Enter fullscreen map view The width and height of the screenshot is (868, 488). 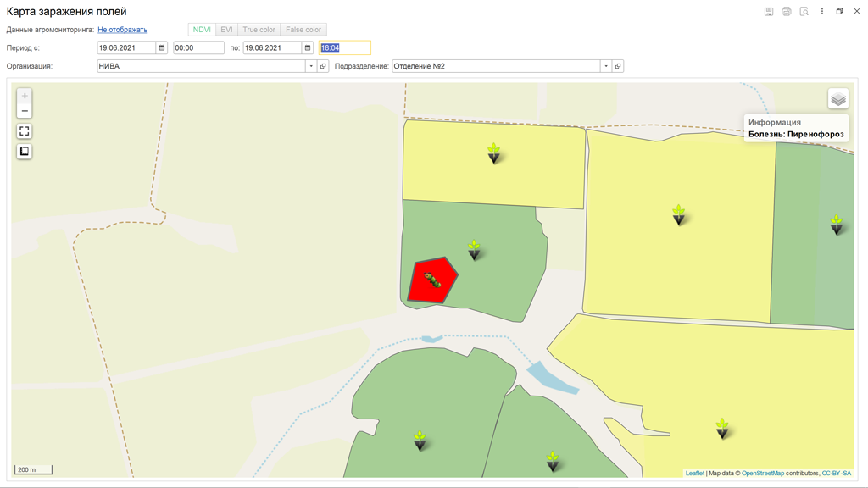(x=25, y=131)
